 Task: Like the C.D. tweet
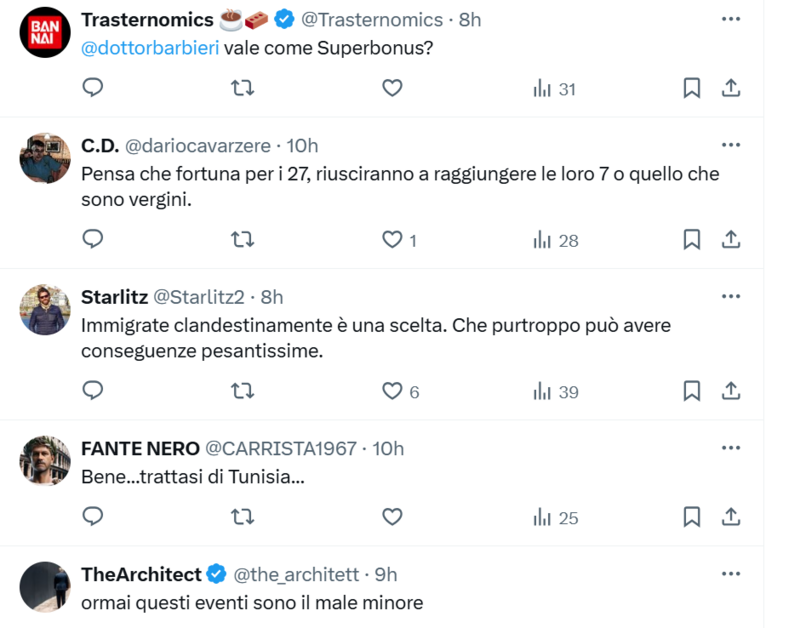coord(393,240)
